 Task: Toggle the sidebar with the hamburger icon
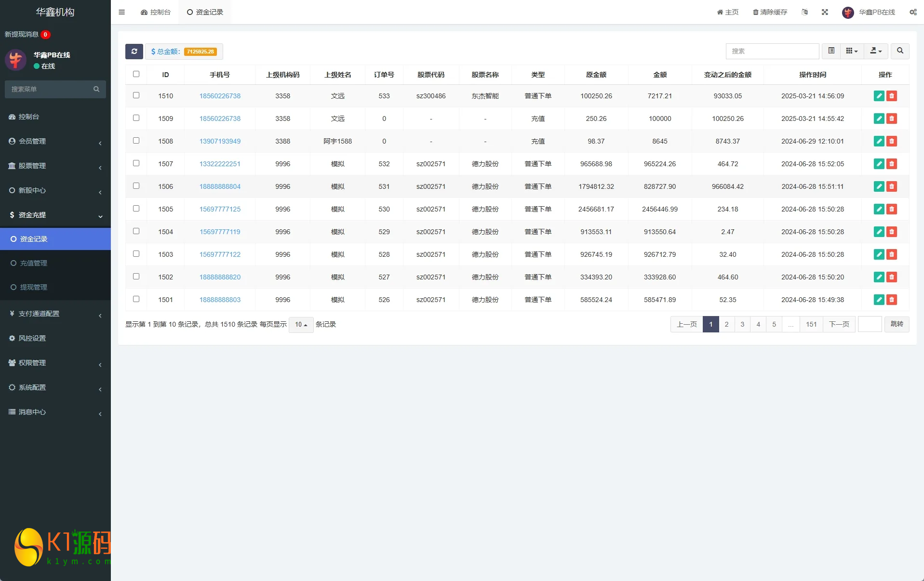pos(121,12)
